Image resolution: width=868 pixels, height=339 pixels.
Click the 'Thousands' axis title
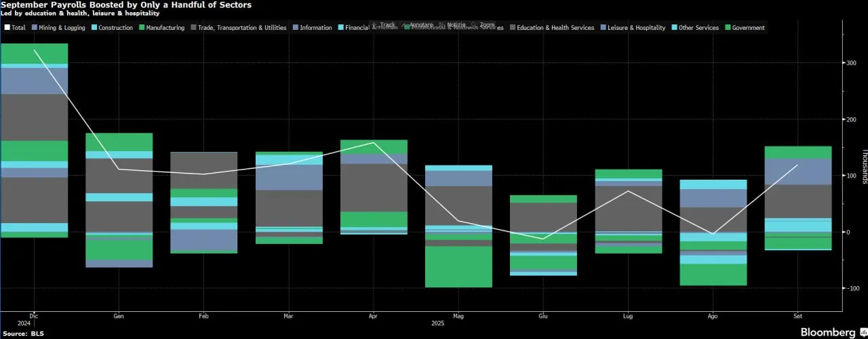click(x=865, y=167)
